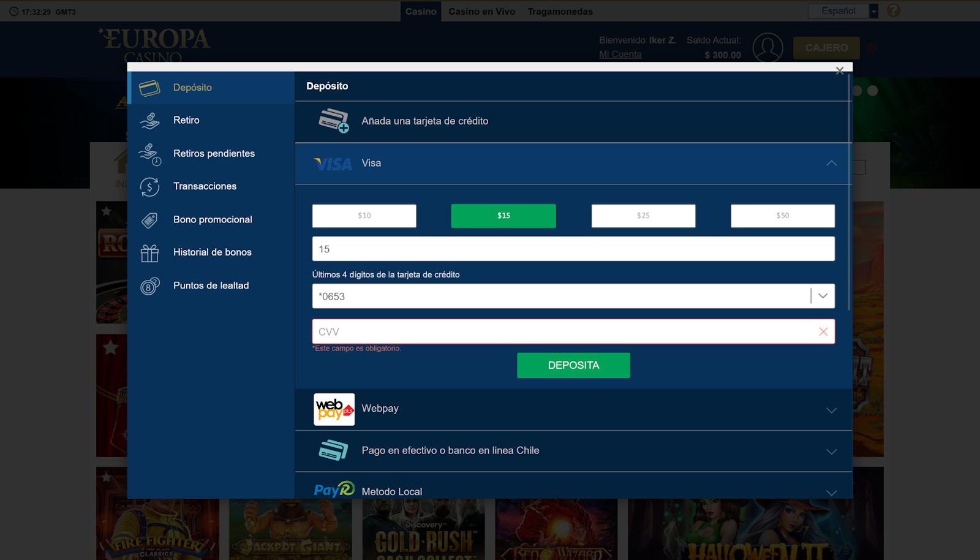Collapse the Visa payment section
980x560 pixels.
coord(831,163)
